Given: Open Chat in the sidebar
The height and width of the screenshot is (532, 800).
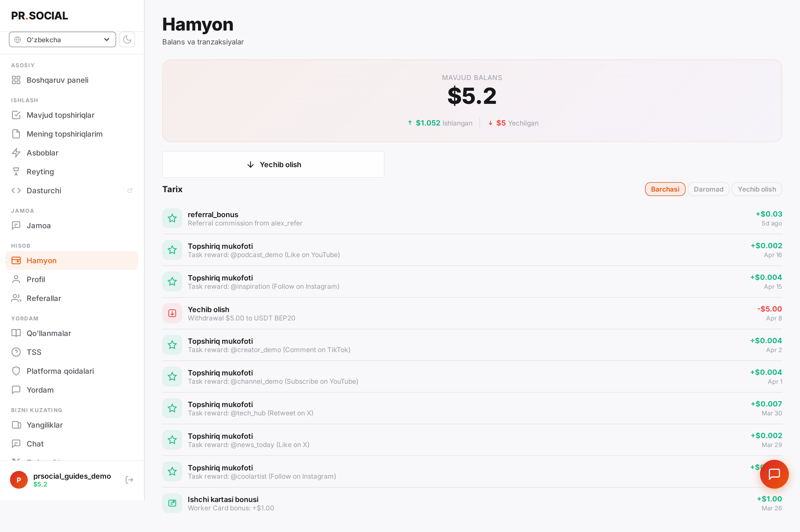Looking at the screenshot, I should (72, 444).
